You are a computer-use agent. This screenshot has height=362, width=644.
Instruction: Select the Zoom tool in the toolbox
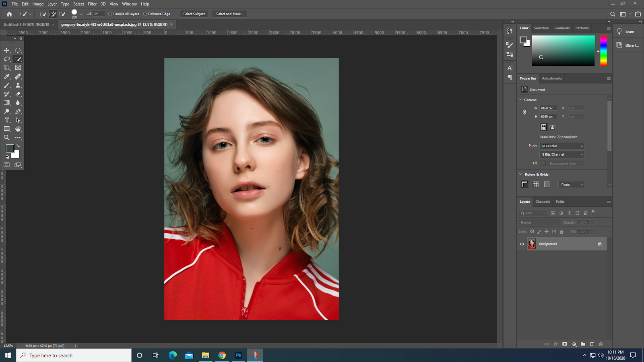(7, 138)
